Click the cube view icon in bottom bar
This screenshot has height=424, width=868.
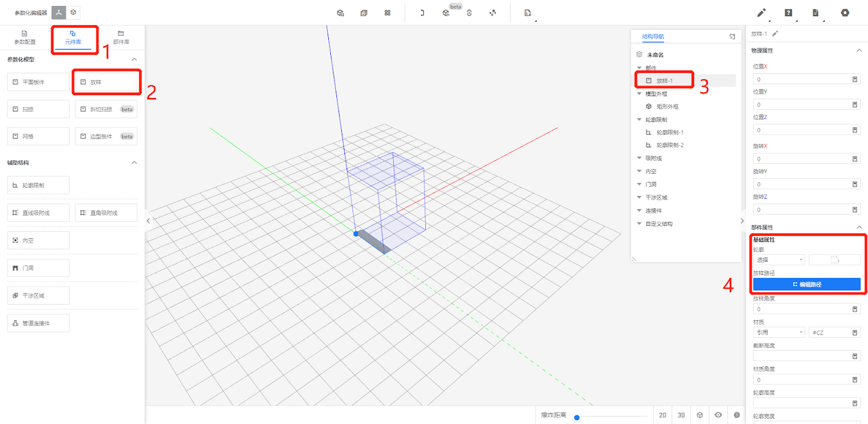pyautogui.click(x=700, y=415)
